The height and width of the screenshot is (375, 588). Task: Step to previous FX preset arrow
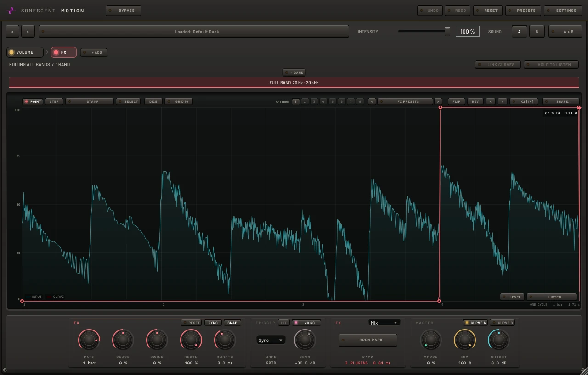372,101
